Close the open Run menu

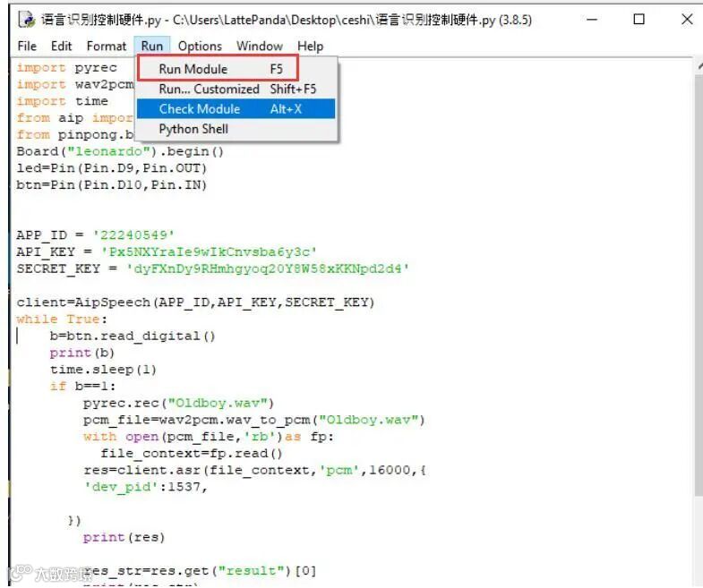click(152, 47)
